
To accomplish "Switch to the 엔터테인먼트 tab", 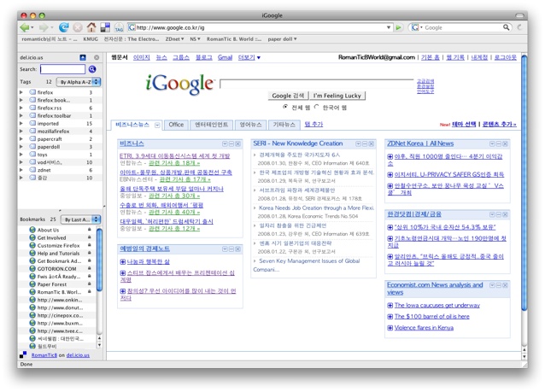I will [211, 125].
